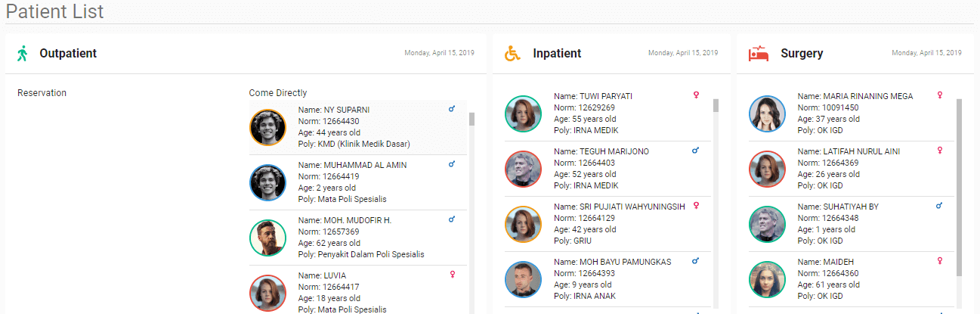Select SRI PUJIATI WAHYUNINGSIH's avatar
Image resolution: width=980 pixels, height=314 pixels.
[x=524, y=224]
